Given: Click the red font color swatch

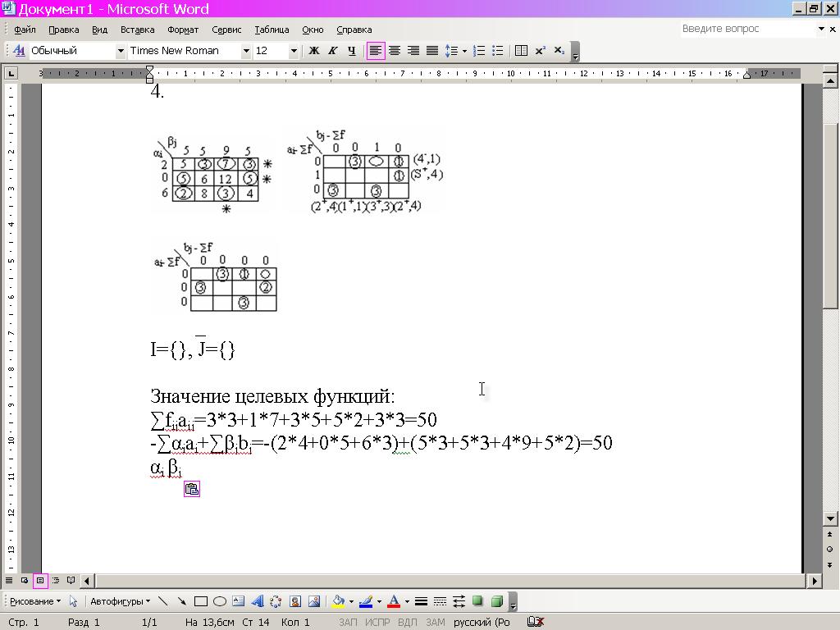Looking at the screenshot, I should 393,601.
